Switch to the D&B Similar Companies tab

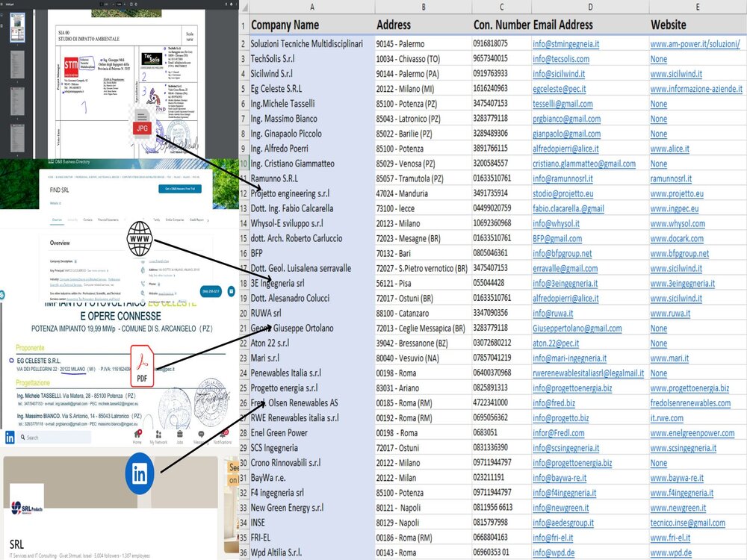[175, 220]
